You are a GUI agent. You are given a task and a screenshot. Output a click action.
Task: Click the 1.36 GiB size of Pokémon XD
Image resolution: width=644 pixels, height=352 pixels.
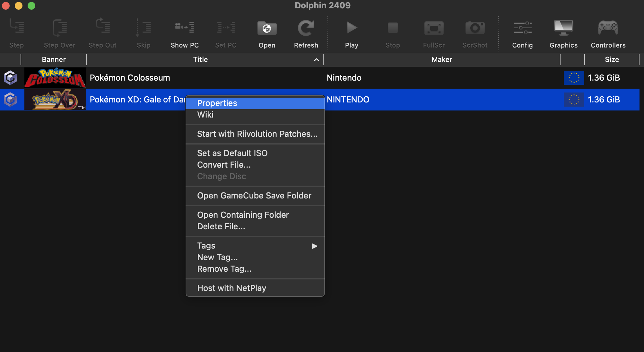604,100
